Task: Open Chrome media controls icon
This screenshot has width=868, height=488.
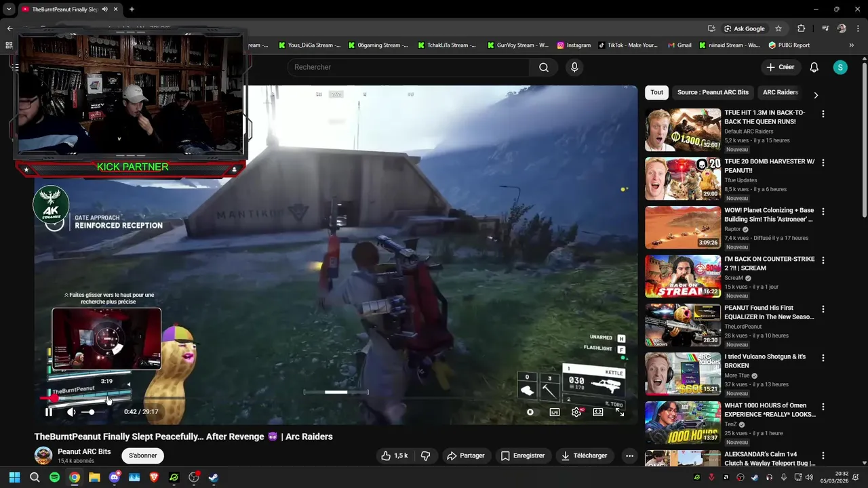Action: (825, 28)
